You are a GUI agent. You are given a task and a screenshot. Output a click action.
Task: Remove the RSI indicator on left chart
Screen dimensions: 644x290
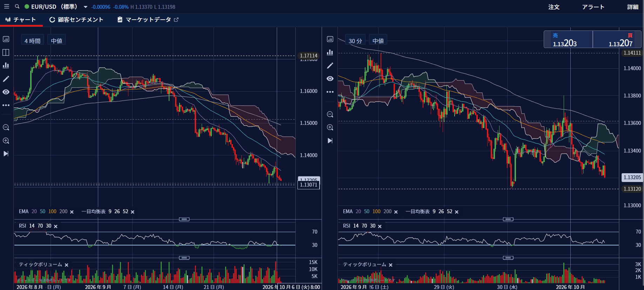click(56, 226)
